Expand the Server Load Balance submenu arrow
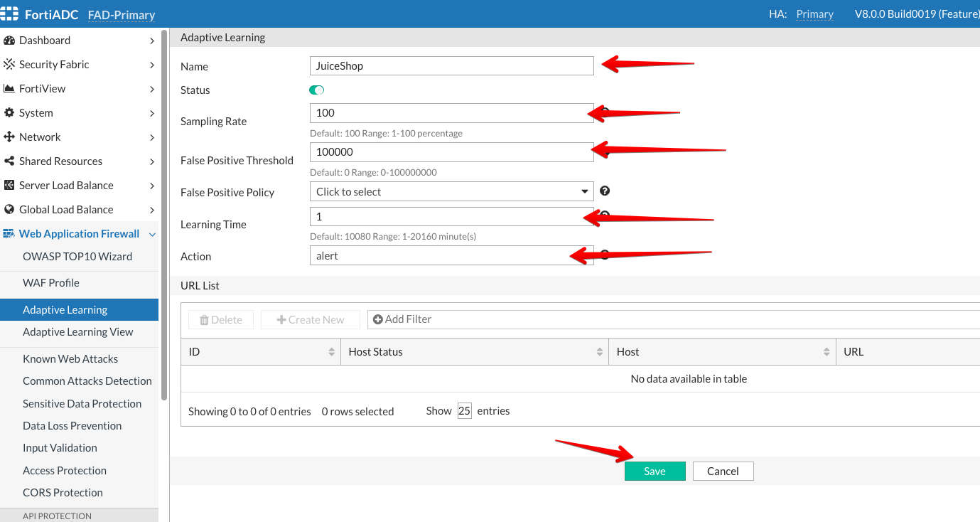 (x=152, y=186)
